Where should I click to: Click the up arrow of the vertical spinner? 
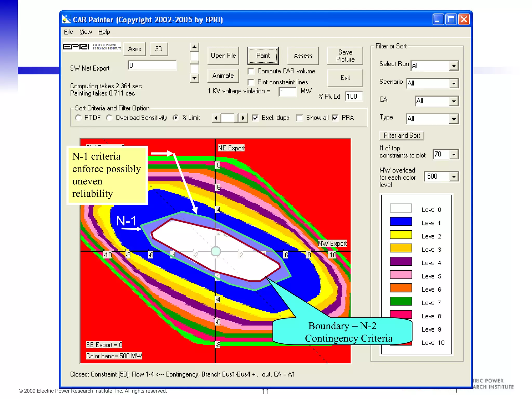point(194,47)
